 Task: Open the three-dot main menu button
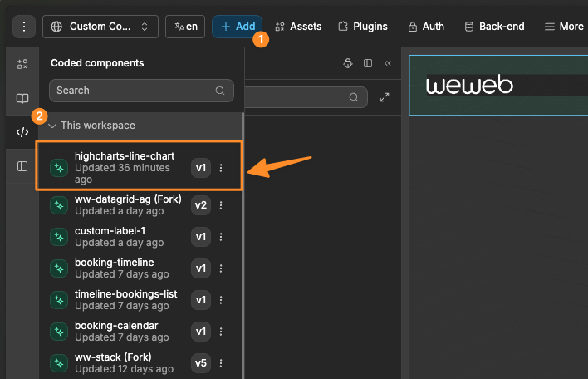coord(24,27)
